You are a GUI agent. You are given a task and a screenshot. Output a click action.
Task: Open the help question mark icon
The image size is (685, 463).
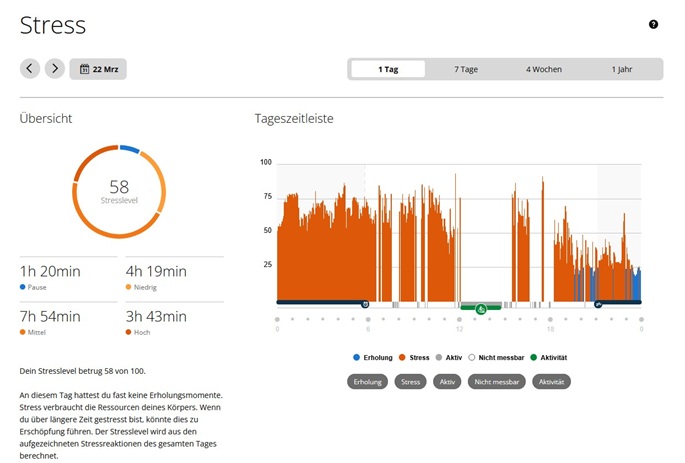click(x=653, y=24)
